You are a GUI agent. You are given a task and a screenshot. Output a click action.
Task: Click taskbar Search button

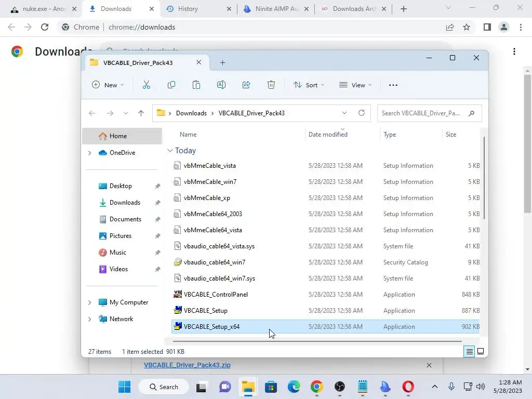click(164, 387)
